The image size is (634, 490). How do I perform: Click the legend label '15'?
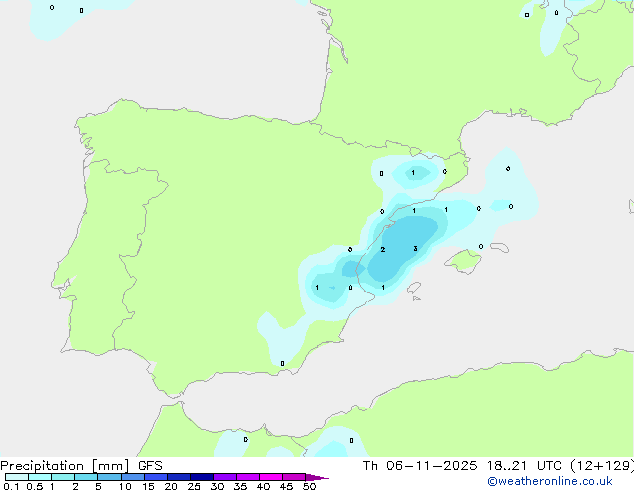148,486
